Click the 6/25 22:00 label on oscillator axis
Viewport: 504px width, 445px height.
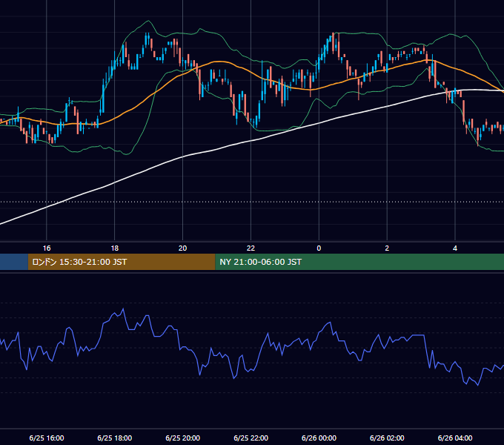point(251,438)
